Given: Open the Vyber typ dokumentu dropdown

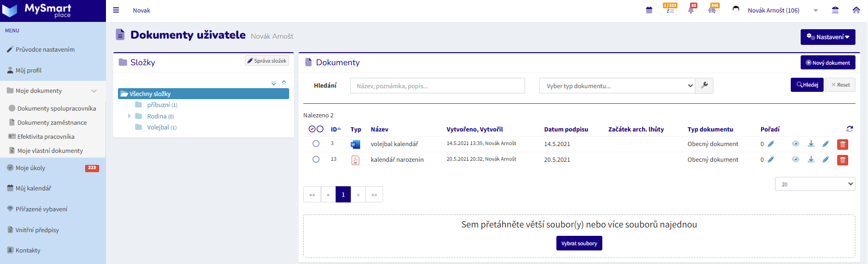Looking at the screenshot, I should pos(617,86).
